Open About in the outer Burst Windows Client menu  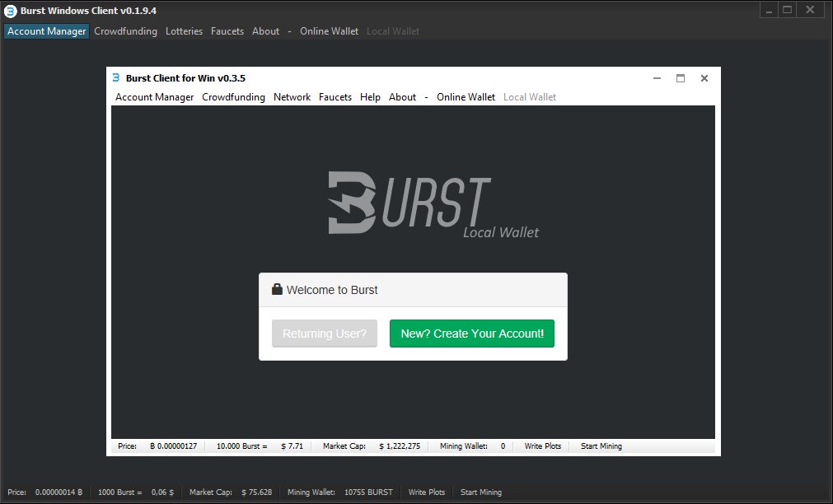pos(265,31)
